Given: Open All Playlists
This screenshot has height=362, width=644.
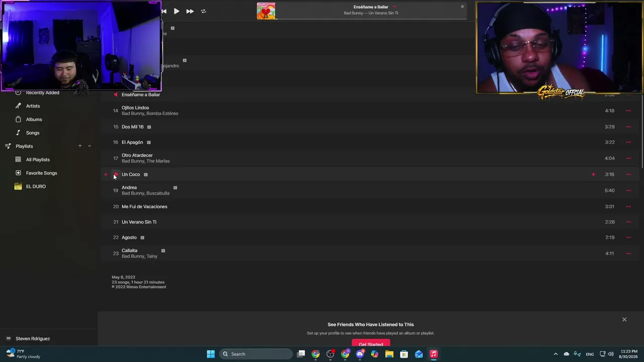Looking at the screenshot, I should pos(38,160).
